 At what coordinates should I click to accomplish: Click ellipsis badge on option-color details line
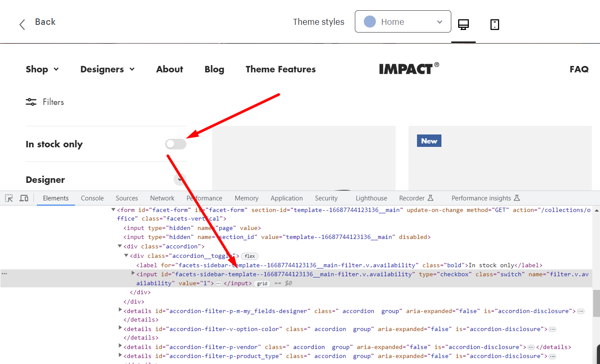pos(552,329)
